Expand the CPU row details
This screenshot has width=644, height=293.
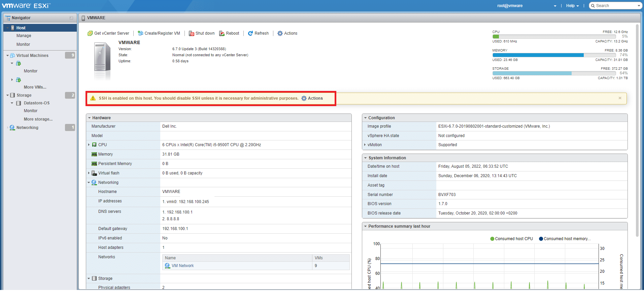89,145
